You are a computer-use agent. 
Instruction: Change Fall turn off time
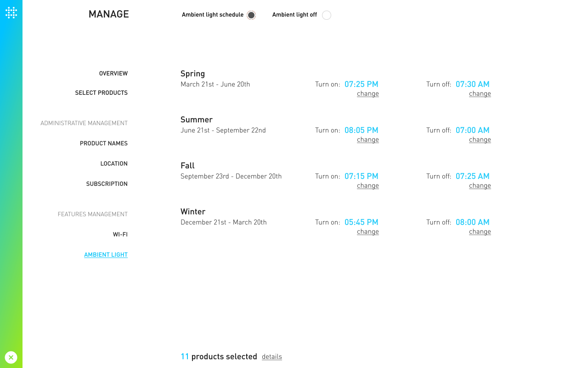tap(480, 186)
